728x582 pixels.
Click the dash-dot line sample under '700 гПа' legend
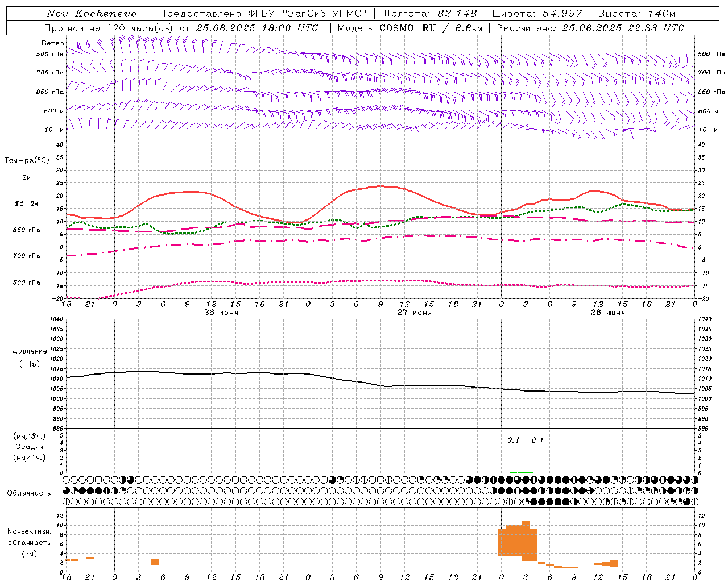[26, 263]
